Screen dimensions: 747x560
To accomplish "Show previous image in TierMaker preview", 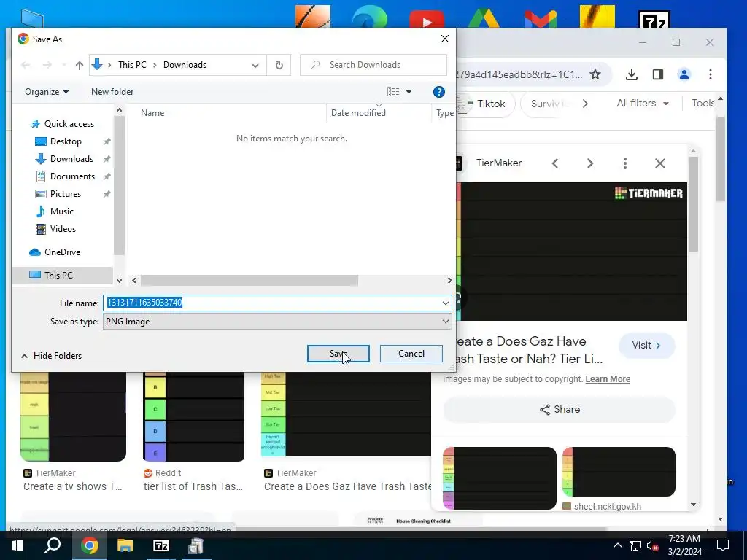I will pyautogui.click(x=555, y=163).
